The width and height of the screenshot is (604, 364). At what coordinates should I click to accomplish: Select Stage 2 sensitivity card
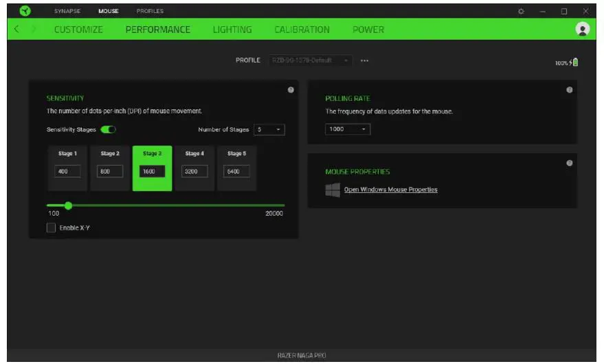coord(110,168)
